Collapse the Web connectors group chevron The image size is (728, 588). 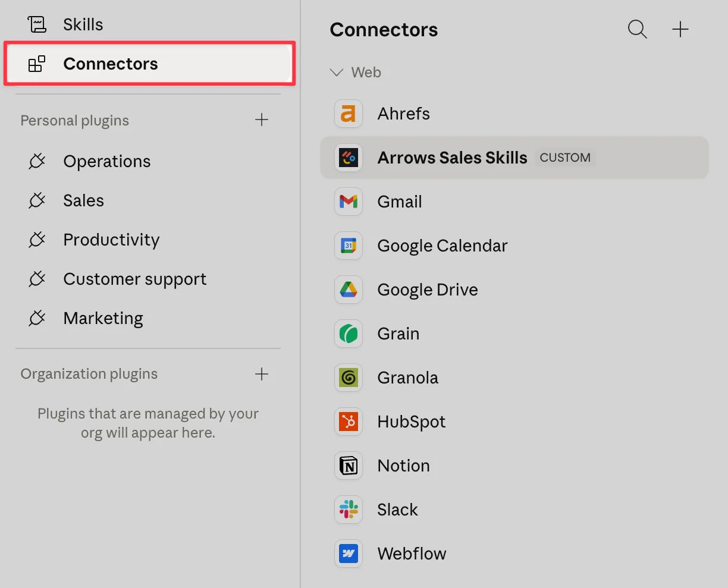(337, 73)
